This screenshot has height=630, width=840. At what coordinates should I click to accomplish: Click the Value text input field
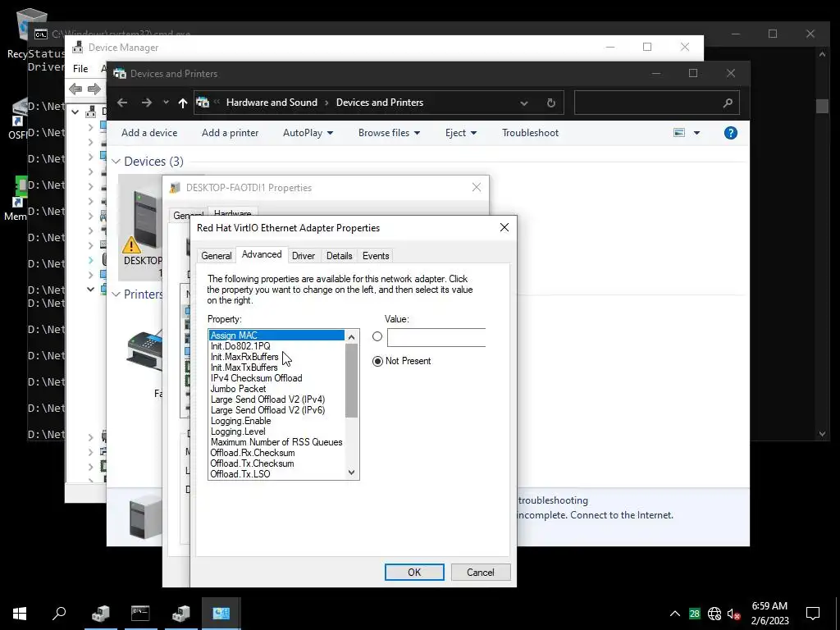[x=436, y=337]
